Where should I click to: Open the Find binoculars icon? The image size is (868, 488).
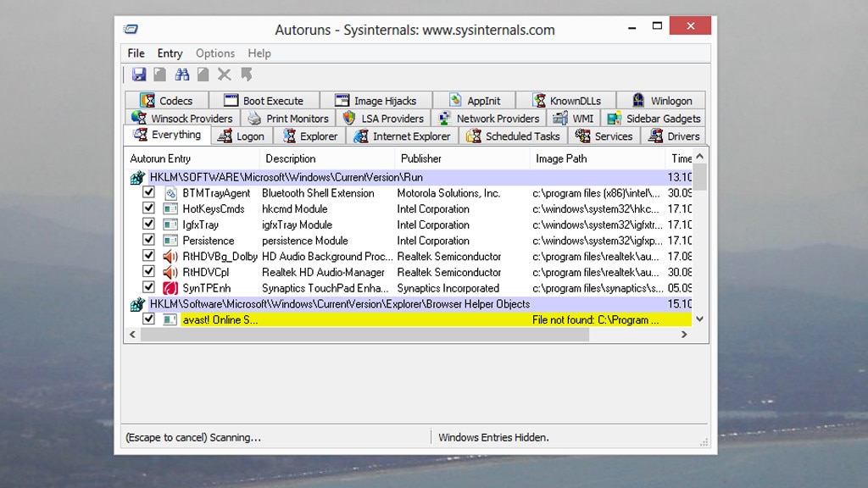pos(181,75)
